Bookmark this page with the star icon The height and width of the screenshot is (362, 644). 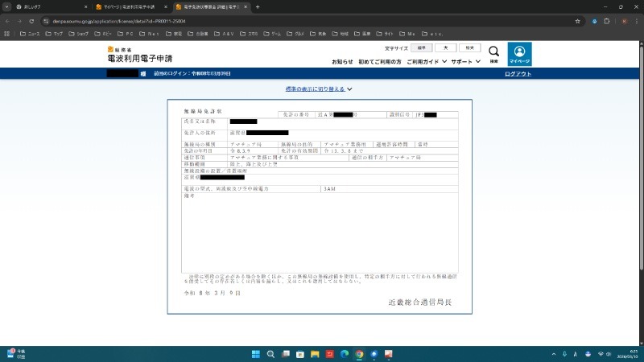coord(577,21)
